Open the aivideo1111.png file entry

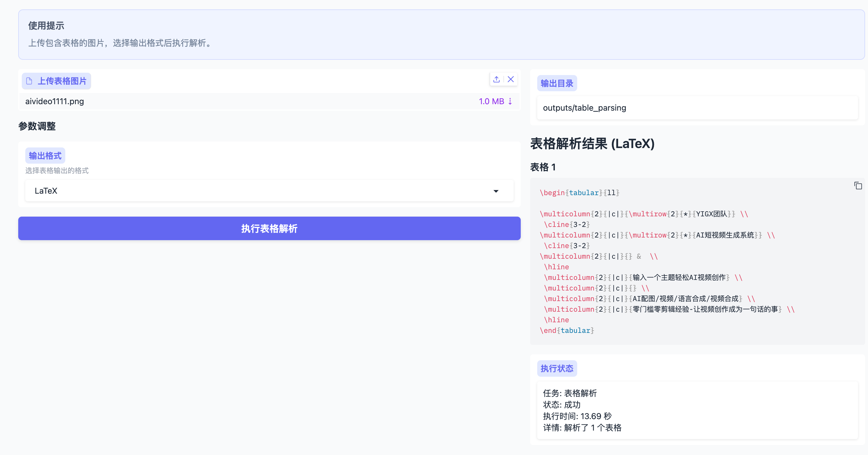coord(55,102)
